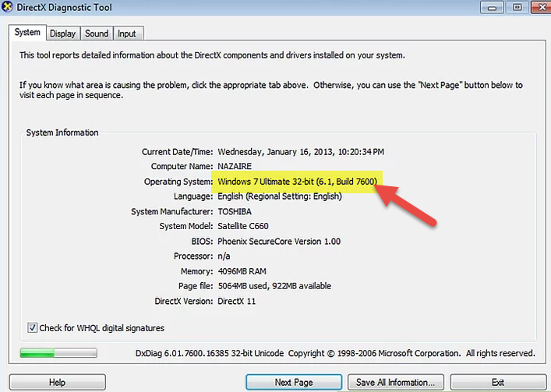Screen dimensions: 551x392
Task: Click the 'System Manufacturer:' label
Action: pos(172,212)
